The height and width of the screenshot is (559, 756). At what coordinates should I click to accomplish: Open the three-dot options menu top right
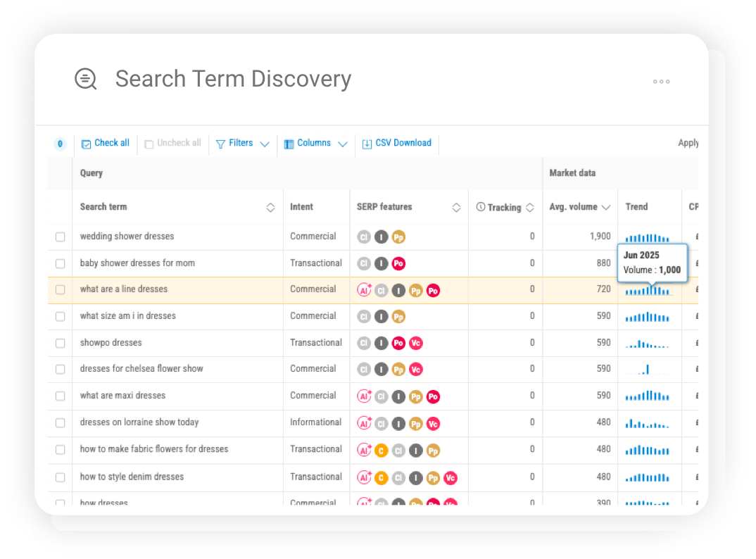tap(661, 82)
